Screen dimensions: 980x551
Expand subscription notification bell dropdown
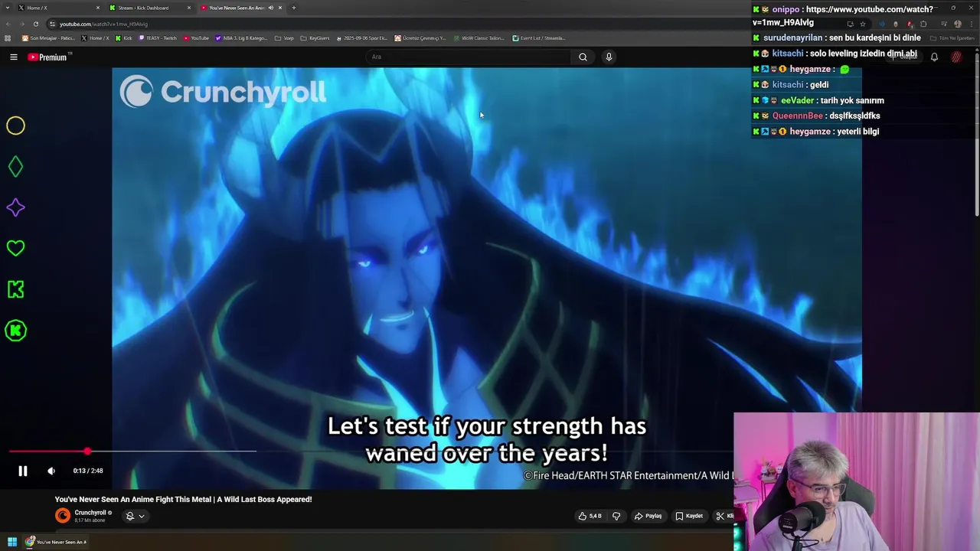coord(136,516)
